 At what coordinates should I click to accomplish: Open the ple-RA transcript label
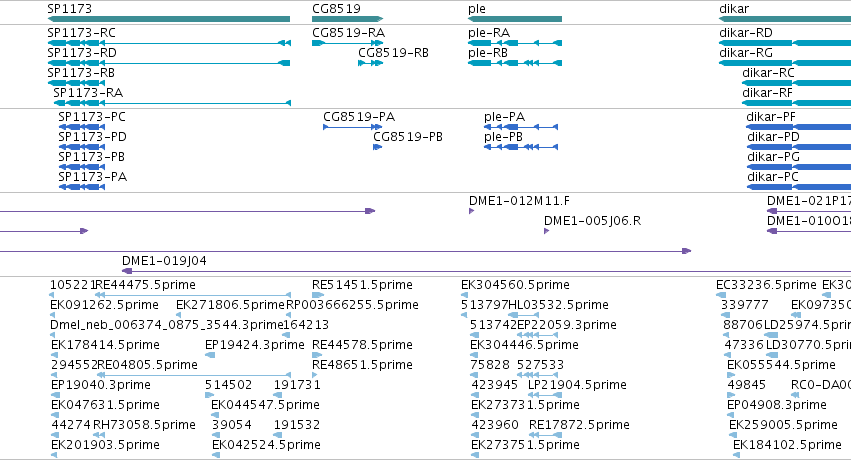489,33
